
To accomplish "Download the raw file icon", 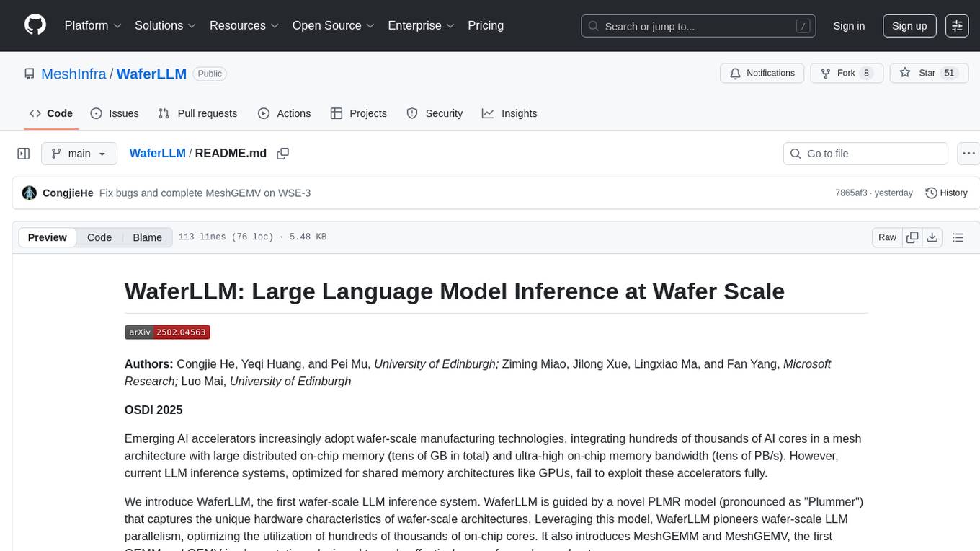I will click(932, 237).
